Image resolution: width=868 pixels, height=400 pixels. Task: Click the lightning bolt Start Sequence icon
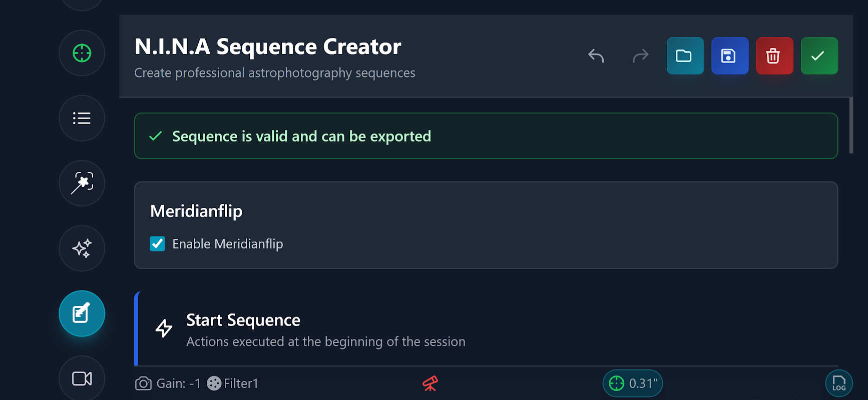click(164, 328)
